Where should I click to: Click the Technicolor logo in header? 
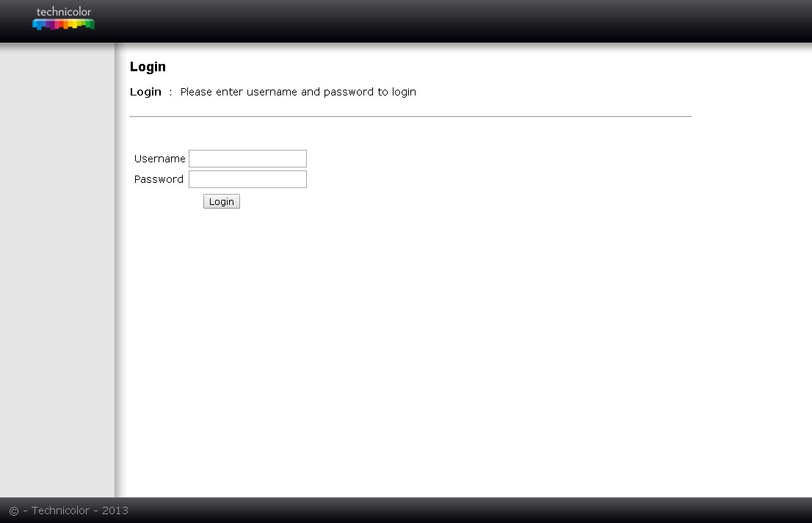click(x=64, y=18)
